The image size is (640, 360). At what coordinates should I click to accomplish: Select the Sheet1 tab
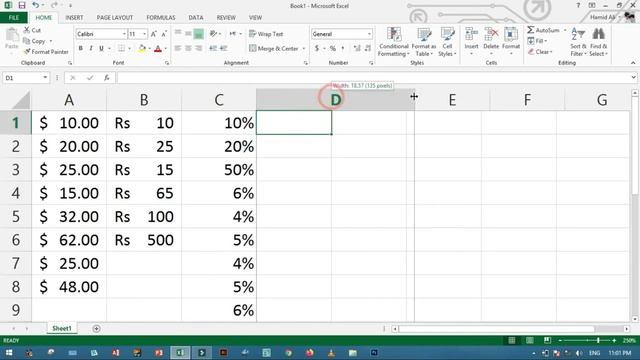(x=62, y=329)
